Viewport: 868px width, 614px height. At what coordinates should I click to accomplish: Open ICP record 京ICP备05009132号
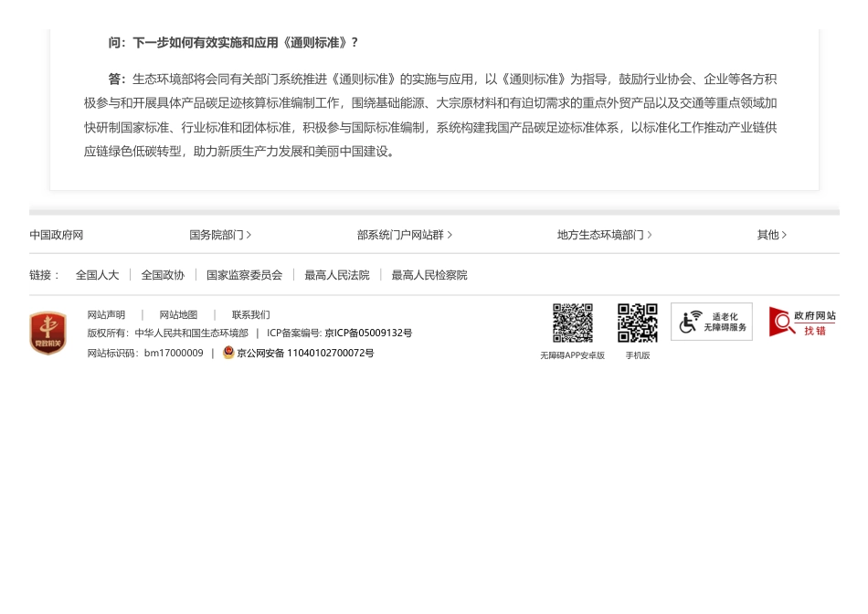pyautogui.click(x=368, y=333)
